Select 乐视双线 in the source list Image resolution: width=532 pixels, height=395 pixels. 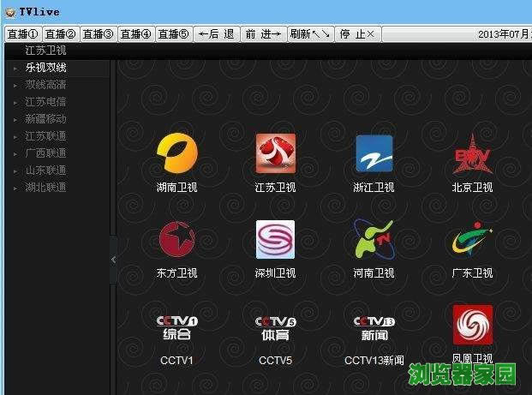[x=45, y=68]
